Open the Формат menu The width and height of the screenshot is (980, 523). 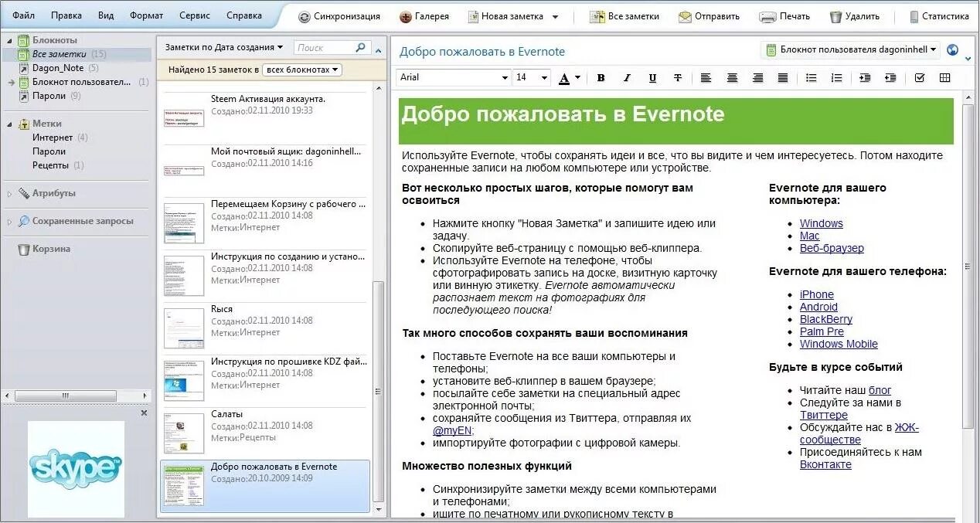[x=146, y=15]
